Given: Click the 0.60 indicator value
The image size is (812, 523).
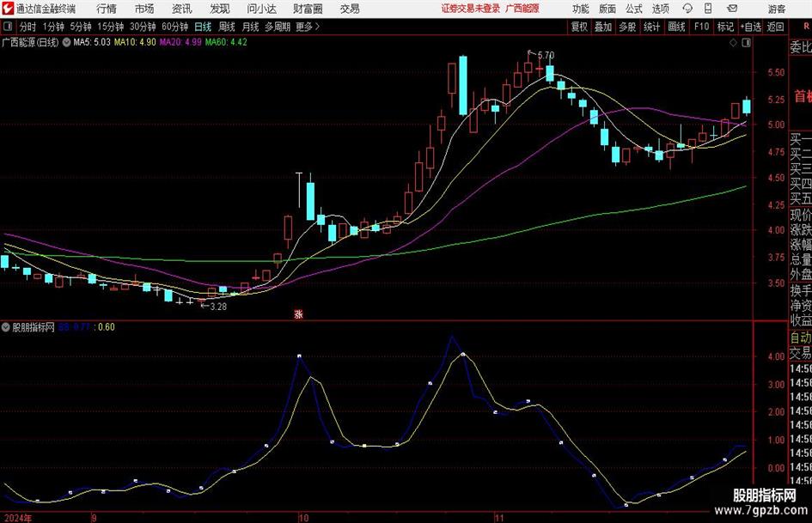Looking at the screenshot, I should 107,327.
